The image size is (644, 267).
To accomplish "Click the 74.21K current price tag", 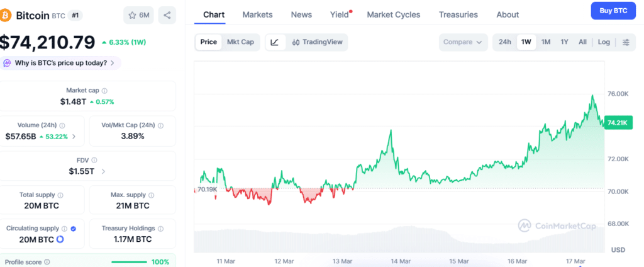I will click(x=619, y=123).
